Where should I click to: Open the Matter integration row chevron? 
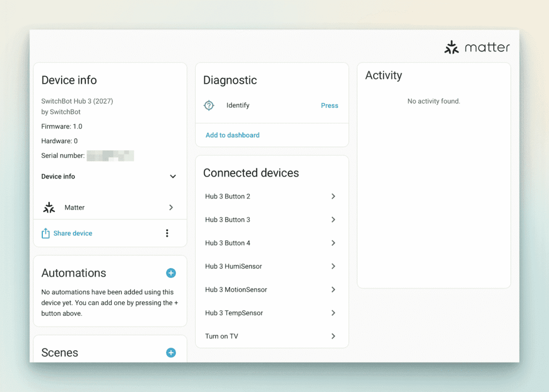pyautogui.click(x=171, y=208)
